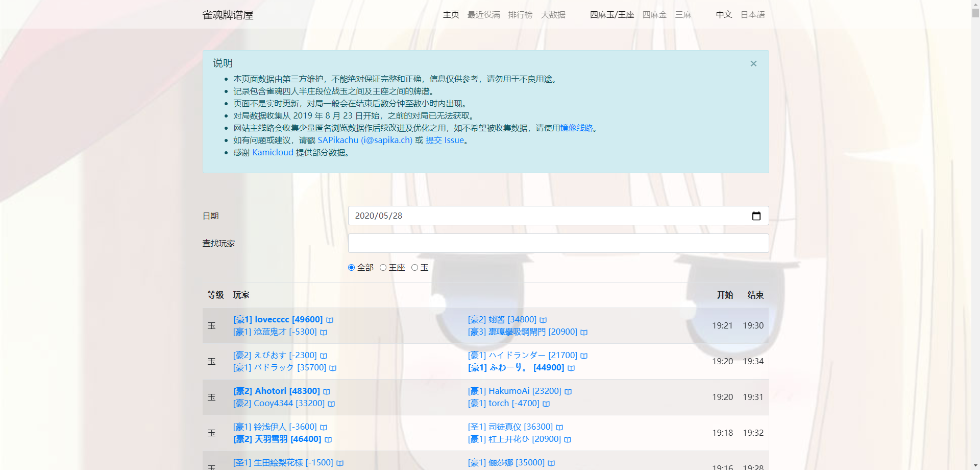Click the 查找玩家 search field
The image size is (980, 470).
558,244
